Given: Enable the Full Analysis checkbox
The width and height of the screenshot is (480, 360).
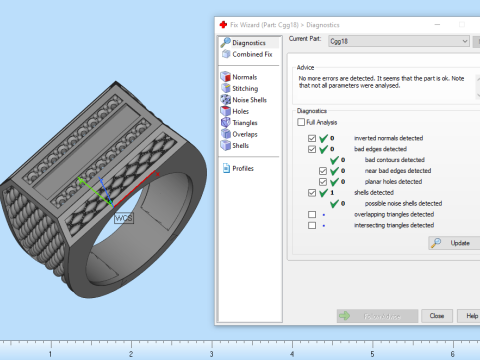Looking at the screenshot, I should pos(301,122).
